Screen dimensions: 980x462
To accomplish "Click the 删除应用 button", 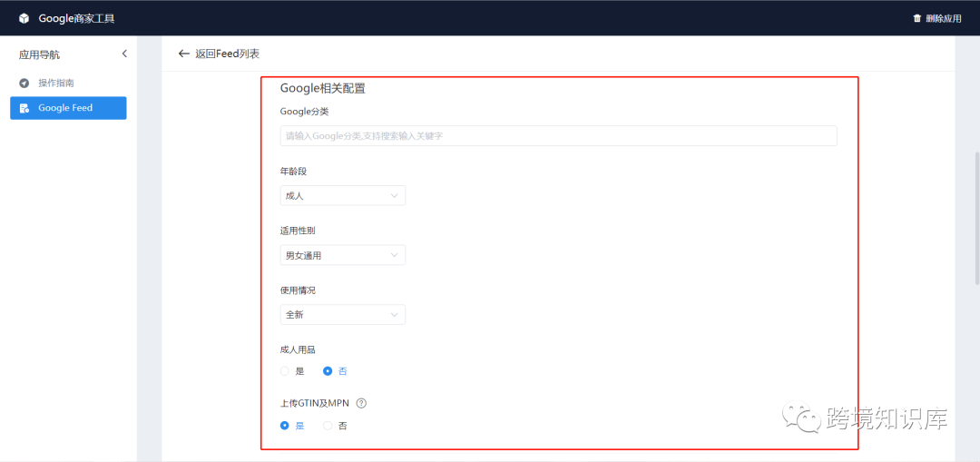I will [x=936, y=18].
